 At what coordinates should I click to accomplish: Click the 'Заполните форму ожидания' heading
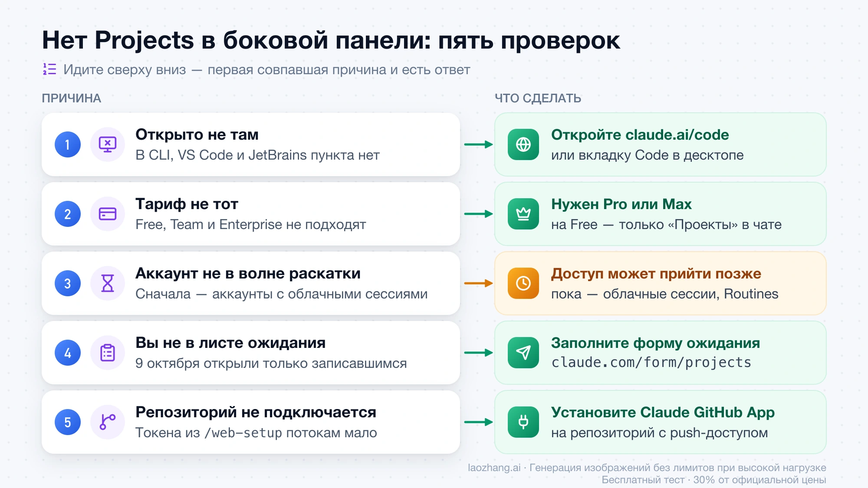pos(655,343)
